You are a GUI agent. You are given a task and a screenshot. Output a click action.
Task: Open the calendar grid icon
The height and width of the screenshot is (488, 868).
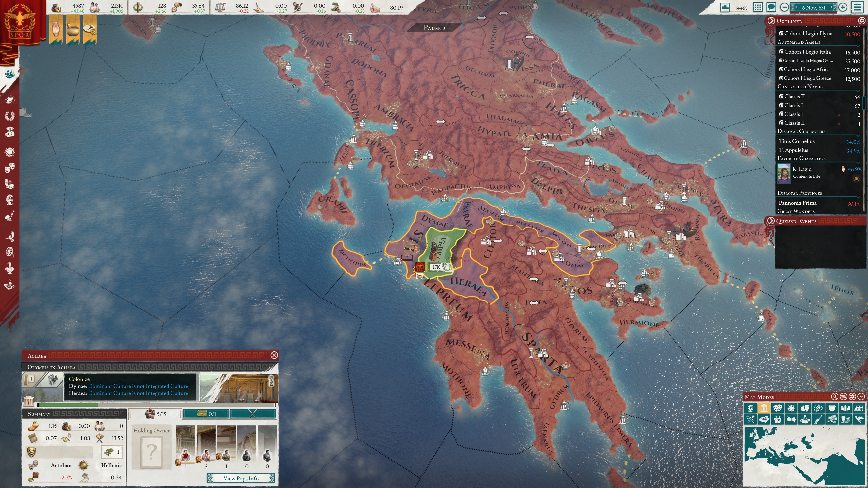coord(758,7)
